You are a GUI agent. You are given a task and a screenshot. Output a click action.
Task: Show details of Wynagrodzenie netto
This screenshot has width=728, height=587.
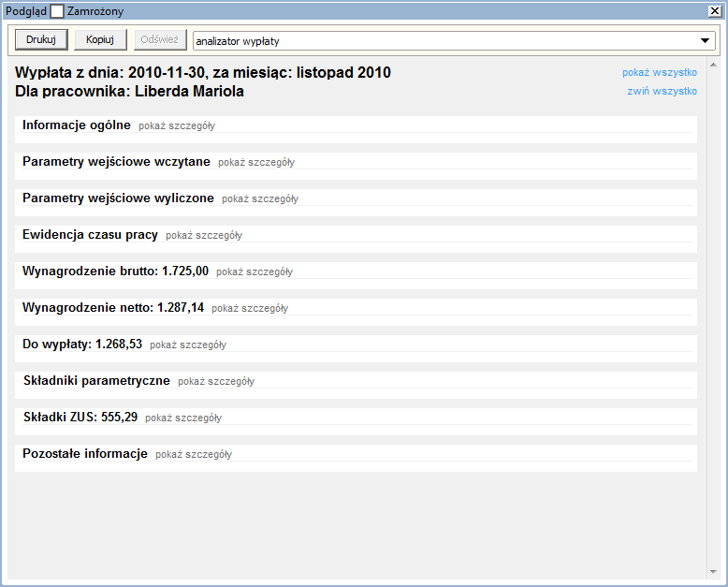pos(250,308)
